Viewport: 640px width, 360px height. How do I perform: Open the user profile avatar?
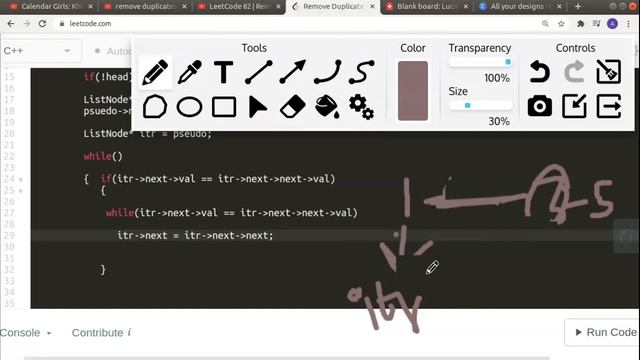pyautogui.click(x=612, y=24)
